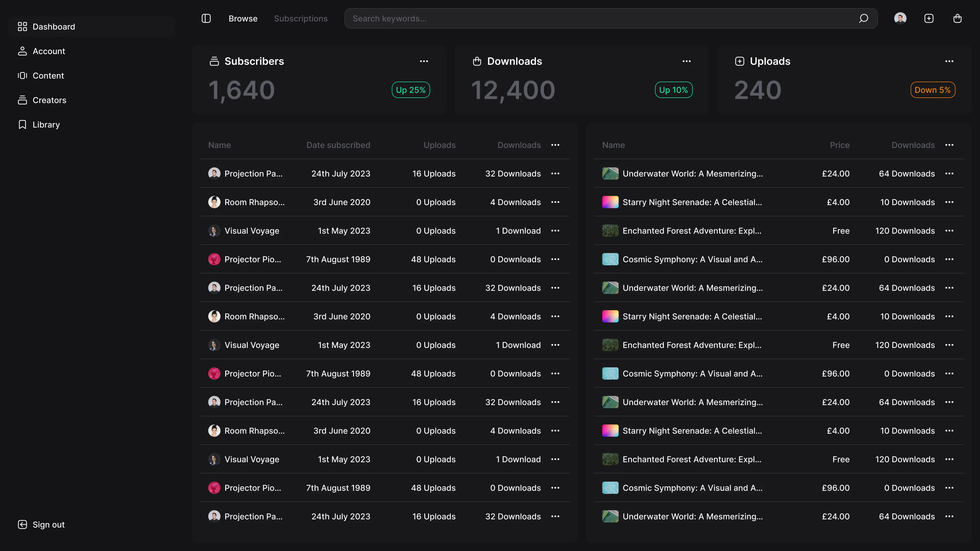This screenshot has height=551, width=980.
Task: Open the Creators panel from sidebar
Action: (22, 100)
